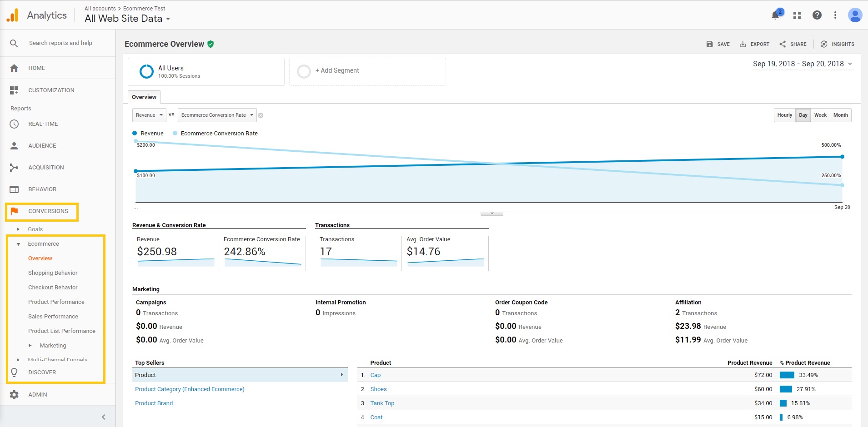Click the Acquisition arrows icon

tap(14, 168)
